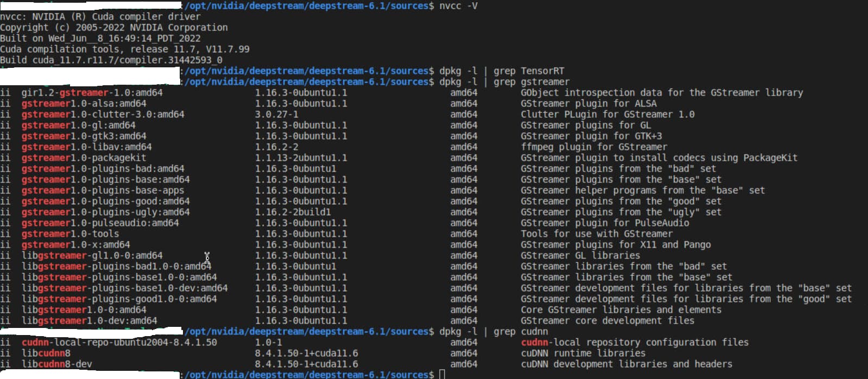
Task: Click package name libgstreamer-plugins-base1.0-0:amd64
Action: 119,277
